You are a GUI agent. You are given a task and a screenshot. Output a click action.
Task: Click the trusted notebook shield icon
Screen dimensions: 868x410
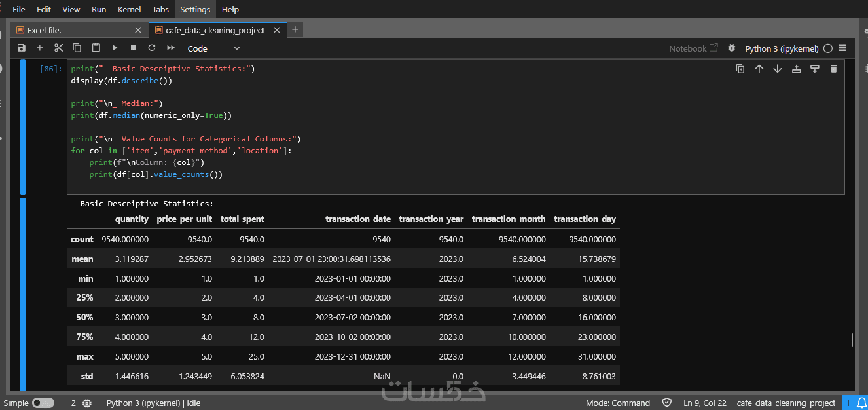click(x=667, y=403)
